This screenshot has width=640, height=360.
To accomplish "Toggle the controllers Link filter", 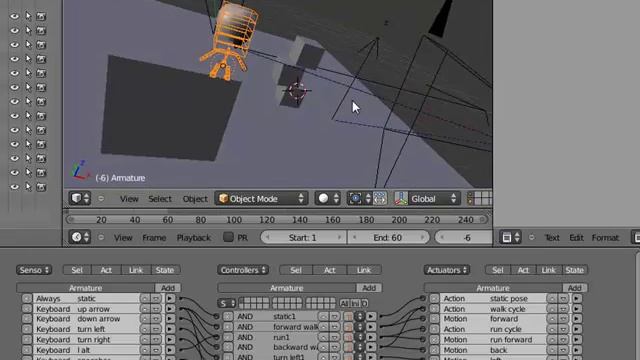I will [364, 270].
